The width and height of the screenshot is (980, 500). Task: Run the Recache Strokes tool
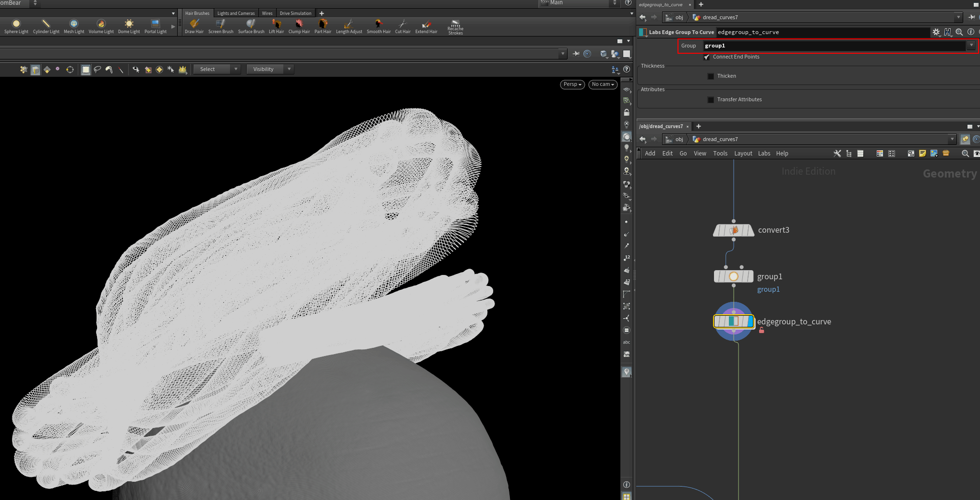pyautogui.click(x=455, y=27)
